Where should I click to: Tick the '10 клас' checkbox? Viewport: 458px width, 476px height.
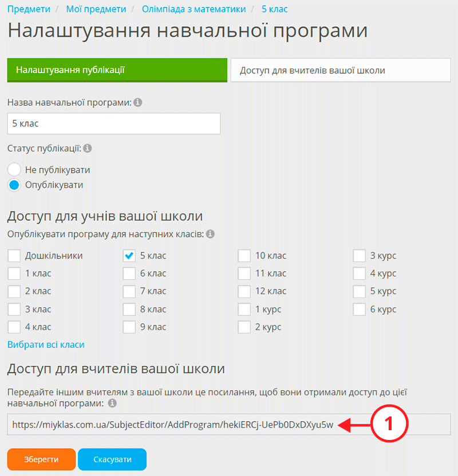244,255
